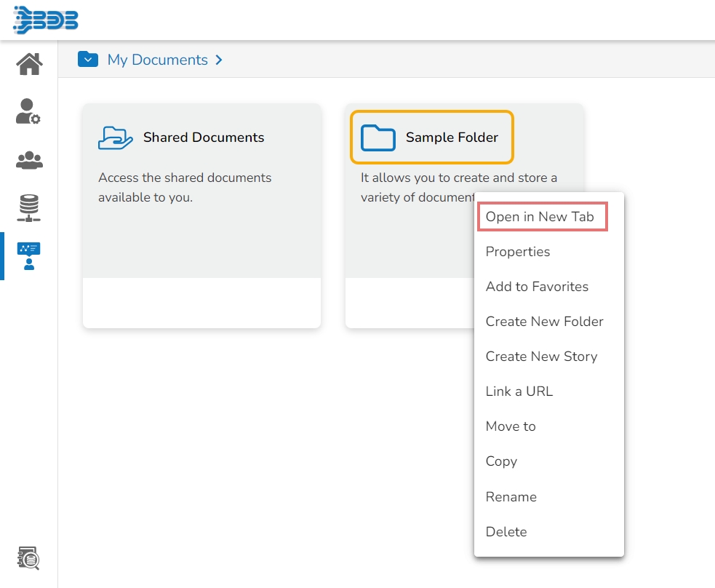Image resolution: width=715 pixels, height=588 pixels.
Task: Select the presenter dashboard icon in the sidebar
Action: point(29,256)
